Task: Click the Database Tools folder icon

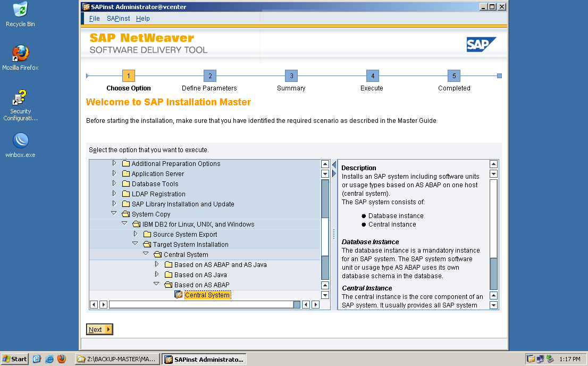Action: tap(126, 184)
